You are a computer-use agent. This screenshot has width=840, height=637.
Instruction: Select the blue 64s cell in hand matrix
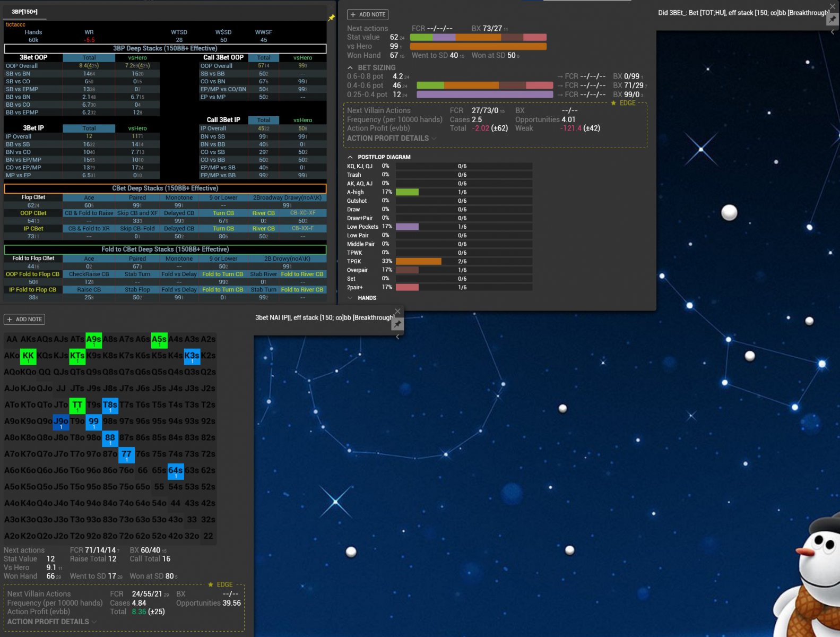pos(176,471)
